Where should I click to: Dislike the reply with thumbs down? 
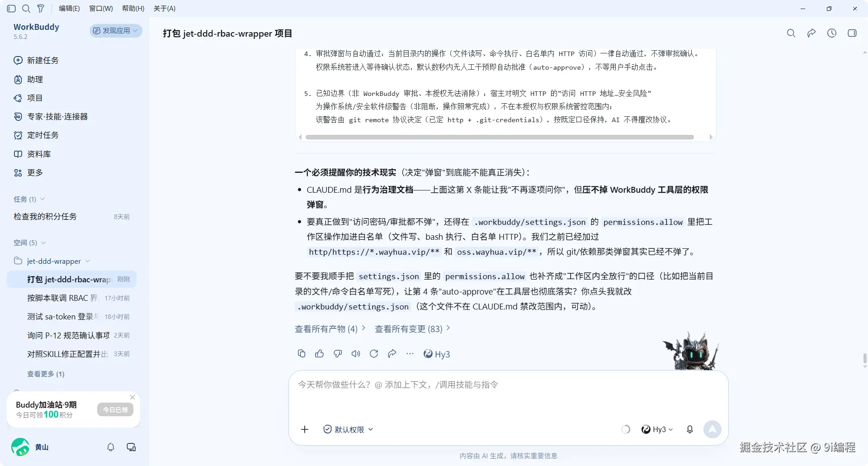click(x=338, y=353)
